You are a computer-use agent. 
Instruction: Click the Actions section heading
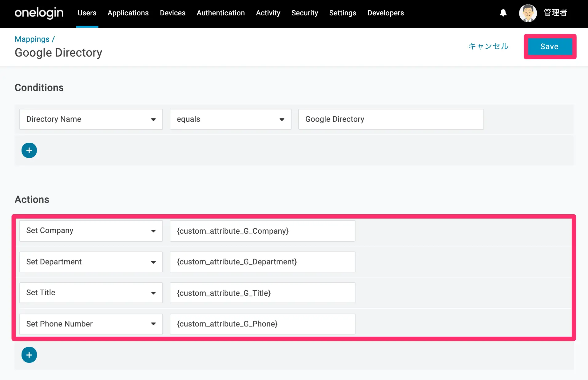coord(32,200)
